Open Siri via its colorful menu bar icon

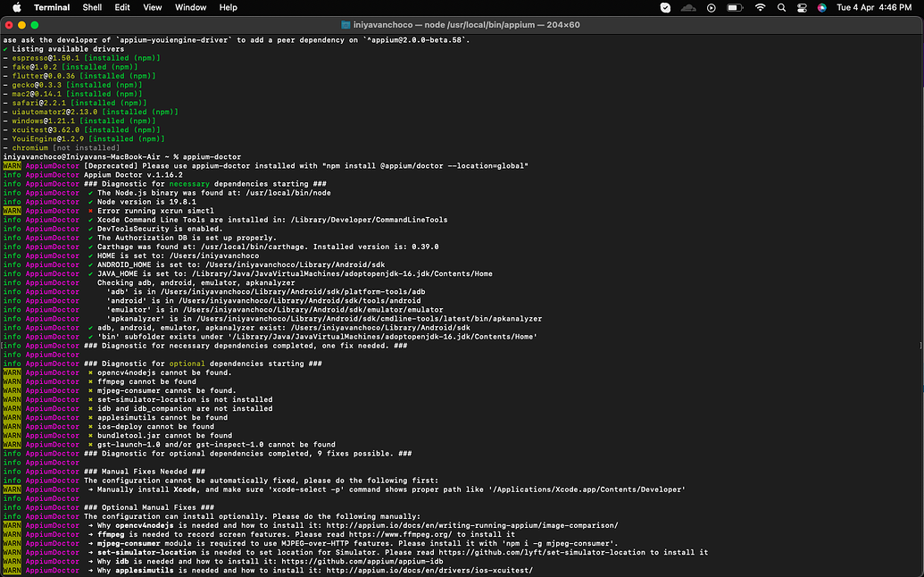pyautogui.click(x=822, y=7)
